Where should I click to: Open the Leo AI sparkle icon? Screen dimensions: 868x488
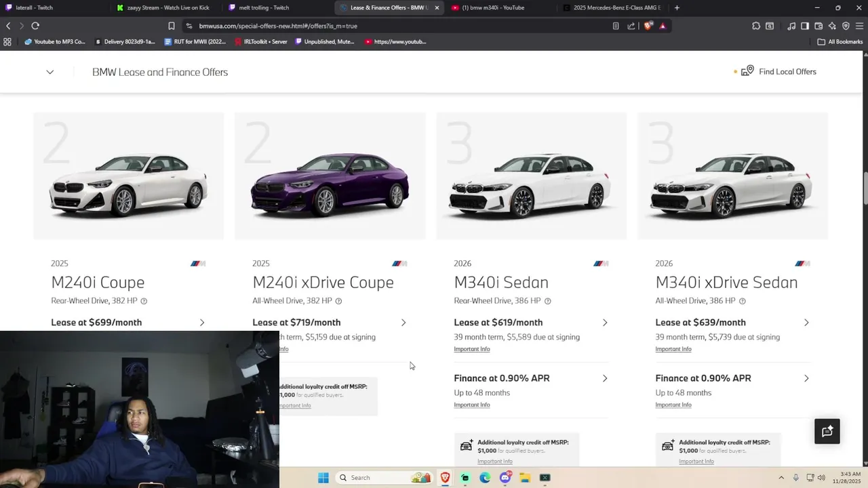(832, 26)
